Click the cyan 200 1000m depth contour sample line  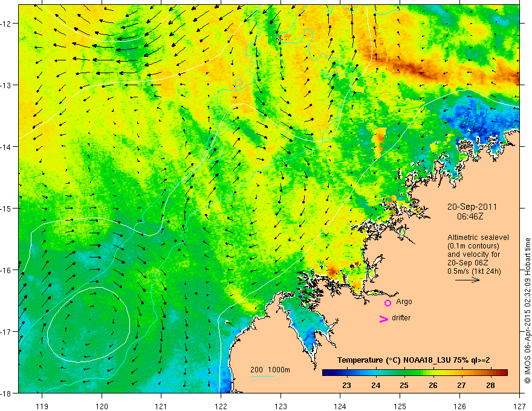(262, 376)
